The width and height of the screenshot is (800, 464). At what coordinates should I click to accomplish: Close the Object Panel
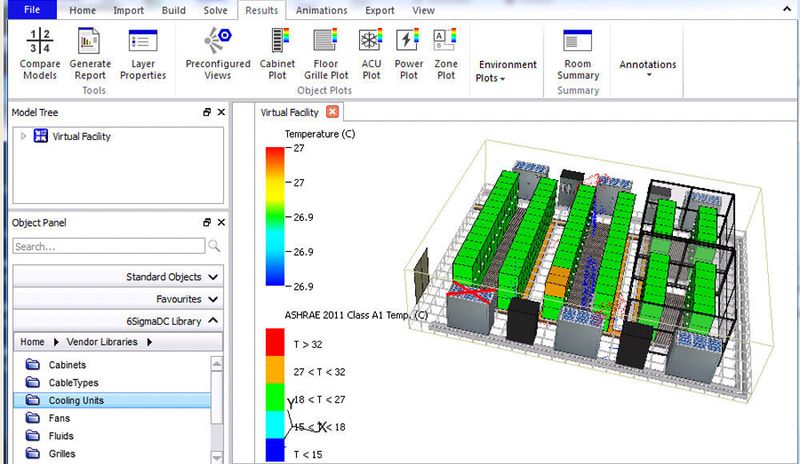[x=221, y=222]
